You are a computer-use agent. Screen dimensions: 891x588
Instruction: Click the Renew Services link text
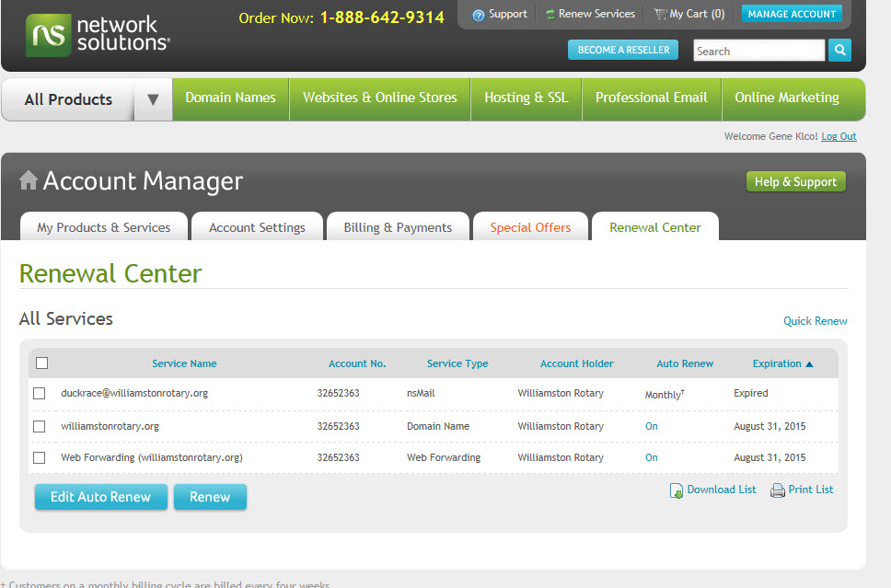click(x=596, y=14)
